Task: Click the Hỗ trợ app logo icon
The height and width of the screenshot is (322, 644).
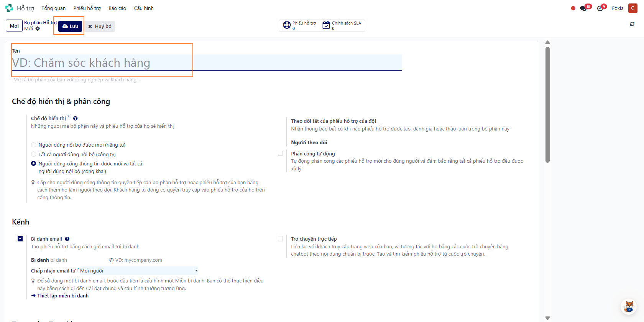Action: [x=9, y=8]
